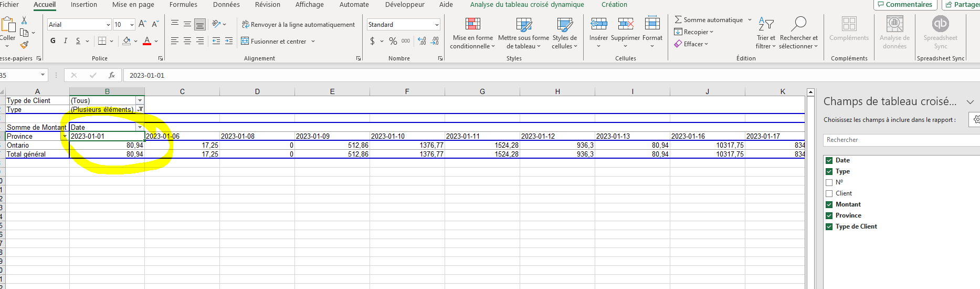The height and width of the screenshot is (289, 980).
Task: Open Type de Client (Tous) filter dropdown
Action: click(140, 100)
